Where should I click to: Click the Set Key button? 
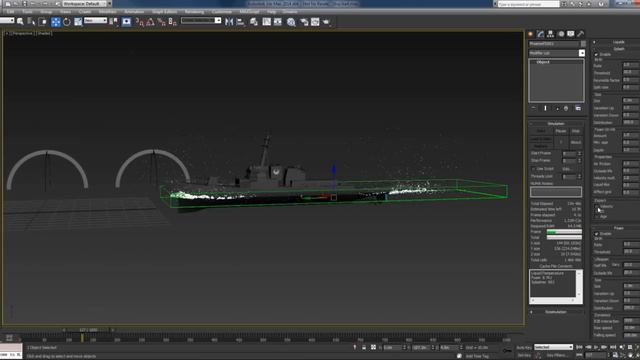pos(524,356)
